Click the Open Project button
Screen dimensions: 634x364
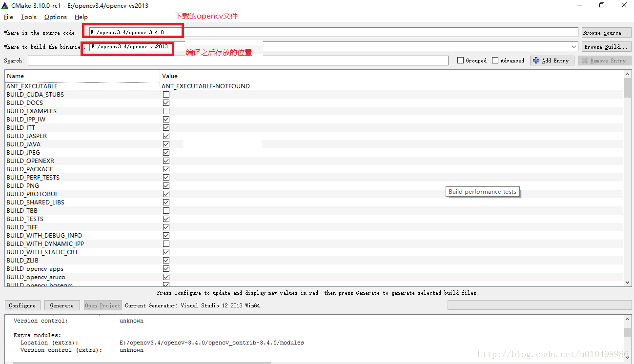pos(102,305)
